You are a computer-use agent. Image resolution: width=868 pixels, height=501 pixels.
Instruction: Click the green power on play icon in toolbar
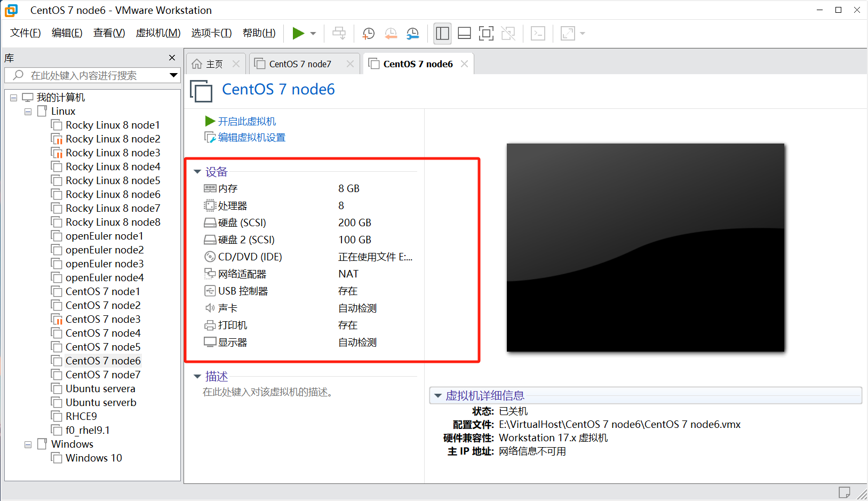coord(298,34)
